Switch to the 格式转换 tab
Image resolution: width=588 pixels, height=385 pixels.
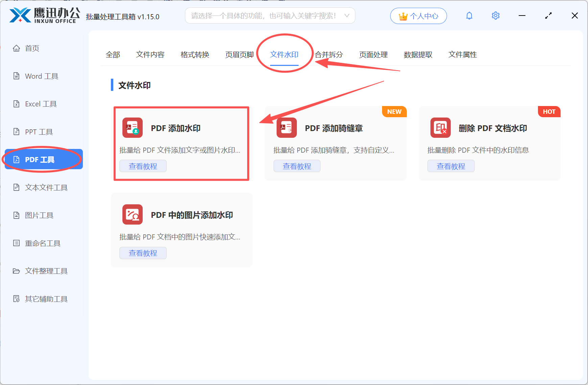[195, 54]
